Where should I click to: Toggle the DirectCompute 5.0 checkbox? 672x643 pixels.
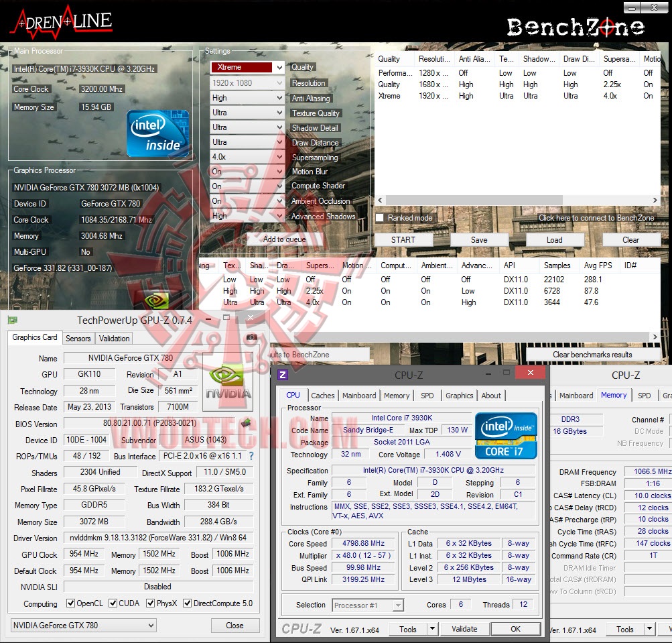click(188, 603)
